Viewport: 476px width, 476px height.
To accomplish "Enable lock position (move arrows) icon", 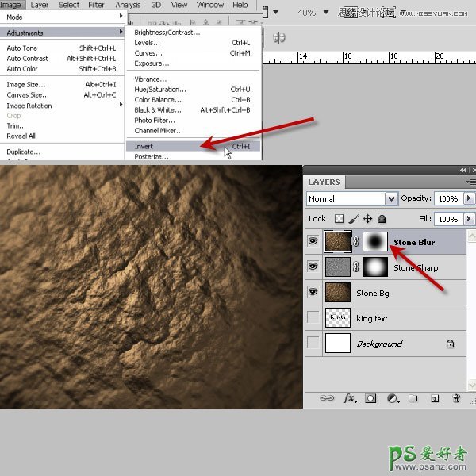I will tap(367, 219).
